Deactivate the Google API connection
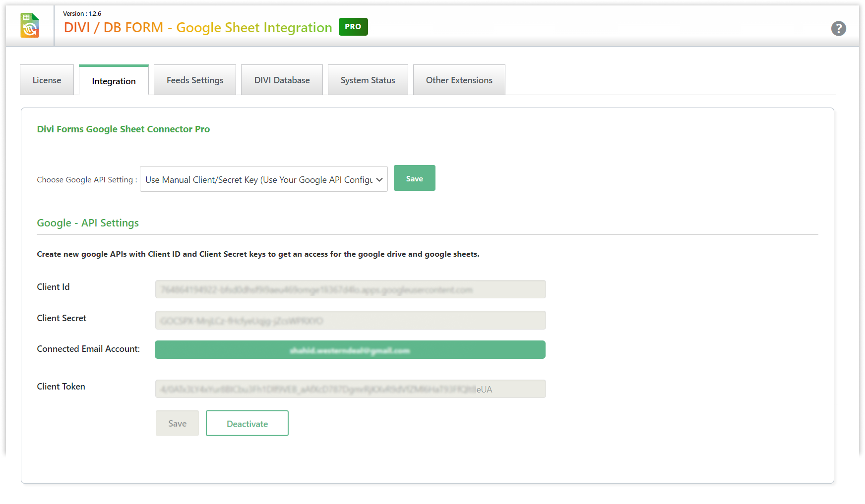Viewport: 865px width, 504px height. (247, 423)
